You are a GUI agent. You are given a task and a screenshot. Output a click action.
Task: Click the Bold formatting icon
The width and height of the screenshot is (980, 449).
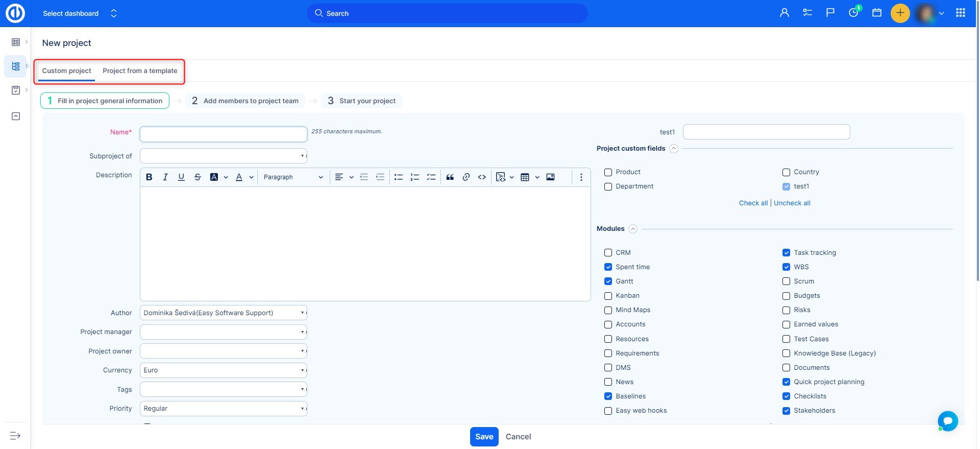(149, 177)
